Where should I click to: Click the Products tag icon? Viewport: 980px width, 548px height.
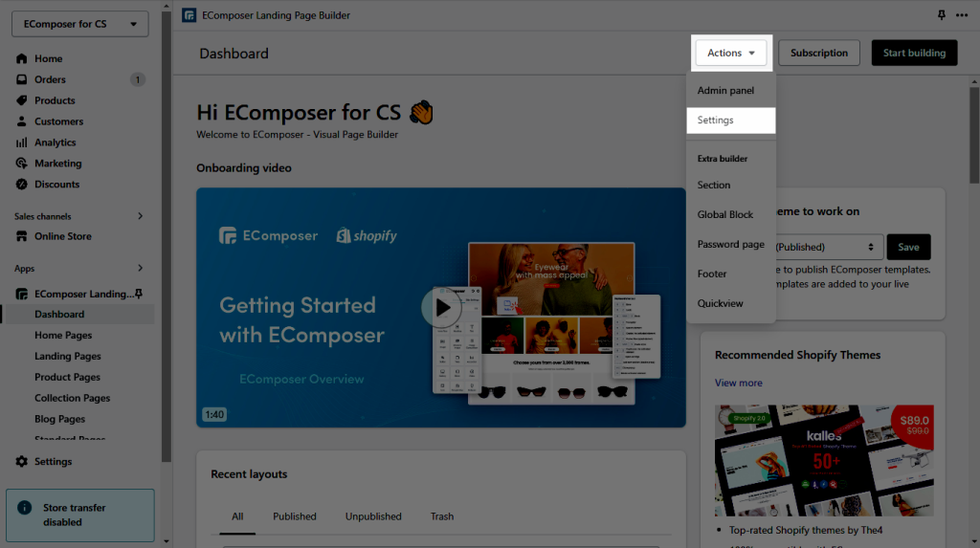click(x=22, y=100)
